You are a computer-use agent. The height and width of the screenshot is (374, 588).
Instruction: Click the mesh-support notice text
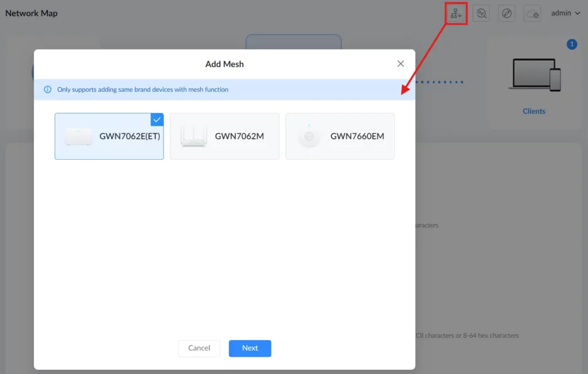(x=142, y=89)
